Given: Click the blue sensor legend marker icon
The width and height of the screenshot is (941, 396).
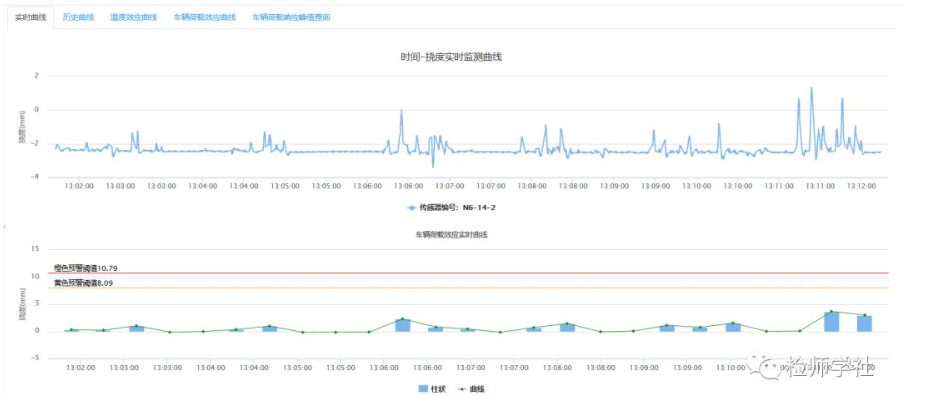Looking at the screenshot, I should tap(412, 208).
